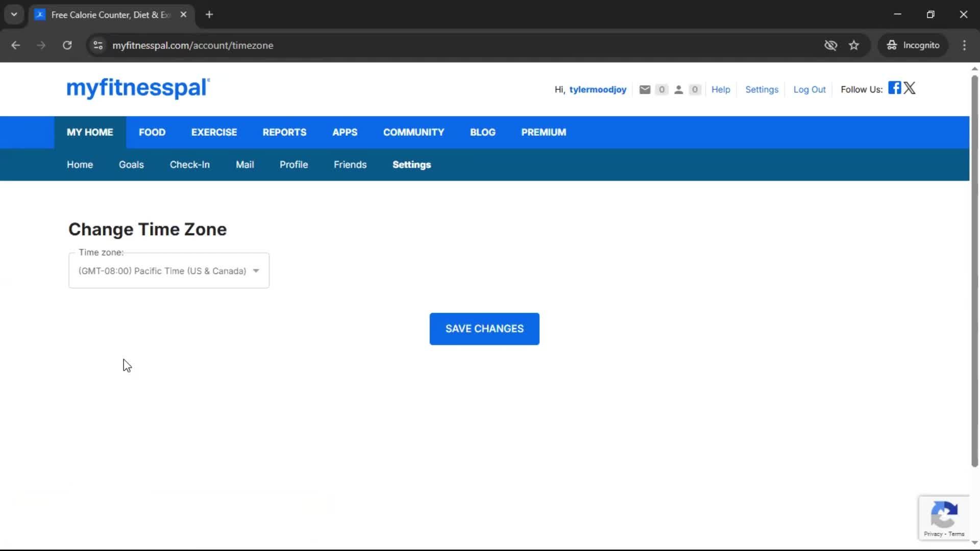The height and width of the screenshot is (551, 980).
Task: Click the reCAPTCHA Privacy link
Action: pos(933,534)
